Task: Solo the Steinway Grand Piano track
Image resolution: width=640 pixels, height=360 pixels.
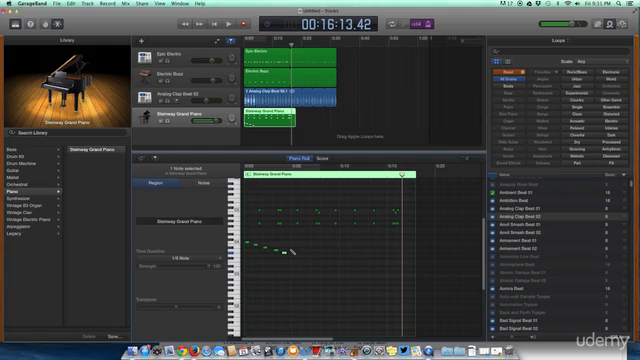Action: 167,121
